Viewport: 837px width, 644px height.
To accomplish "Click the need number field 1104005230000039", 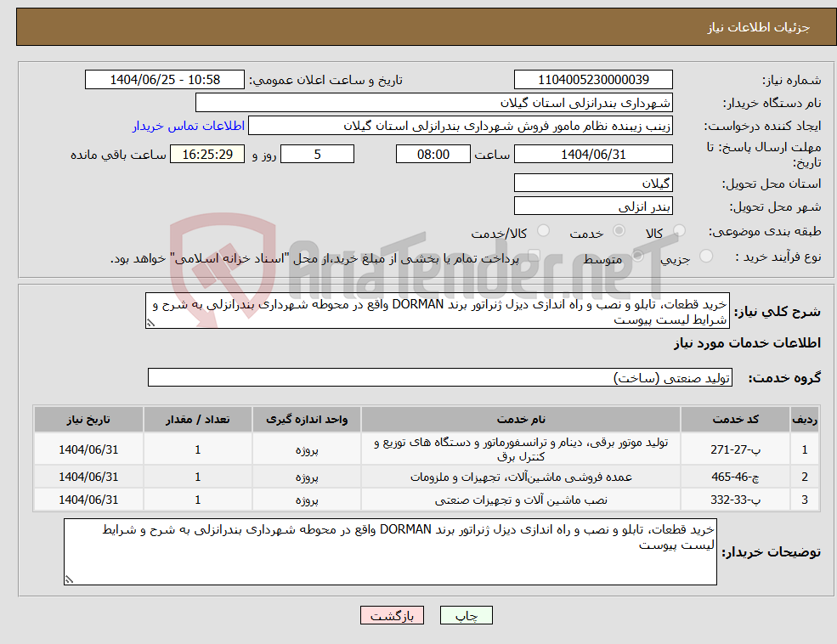I will point(592,79).
